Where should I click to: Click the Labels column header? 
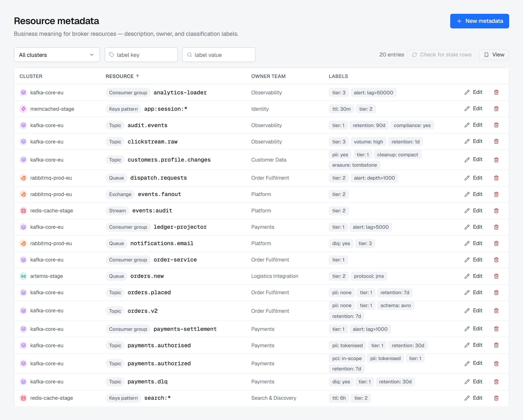point(338,76)
